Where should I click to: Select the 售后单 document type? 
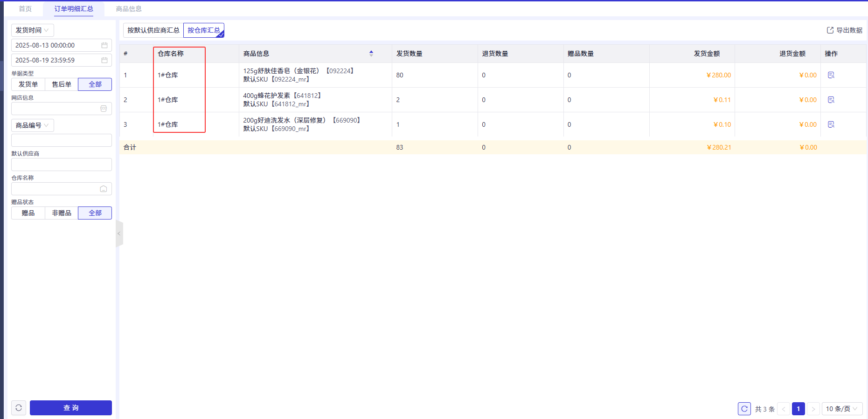pos(62,84)
